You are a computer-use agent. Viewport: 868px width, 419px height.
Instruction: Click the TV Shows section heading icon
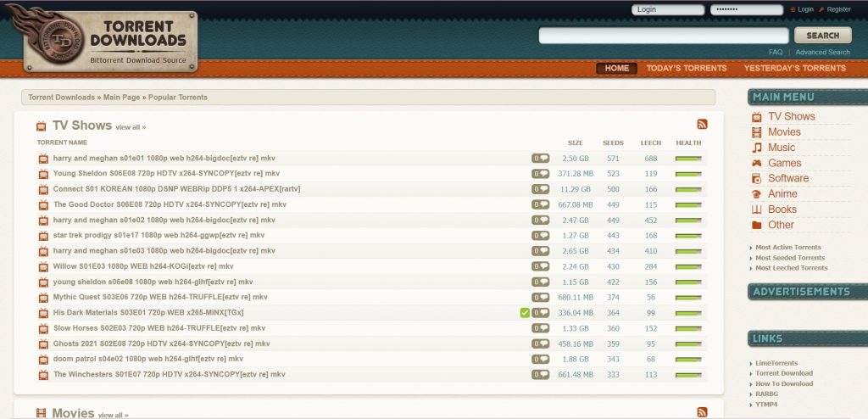point(41,126)
